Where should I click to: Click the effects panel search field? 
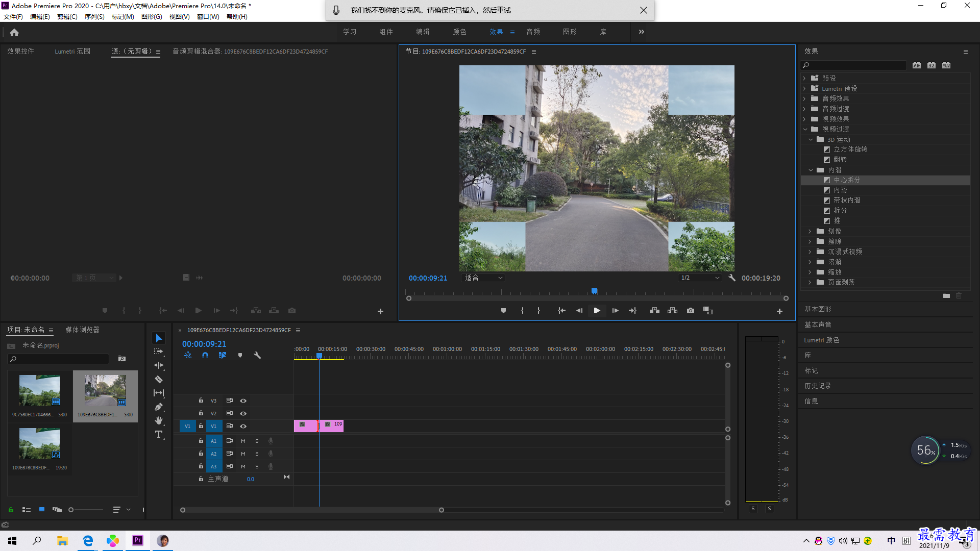pos(853,65)
